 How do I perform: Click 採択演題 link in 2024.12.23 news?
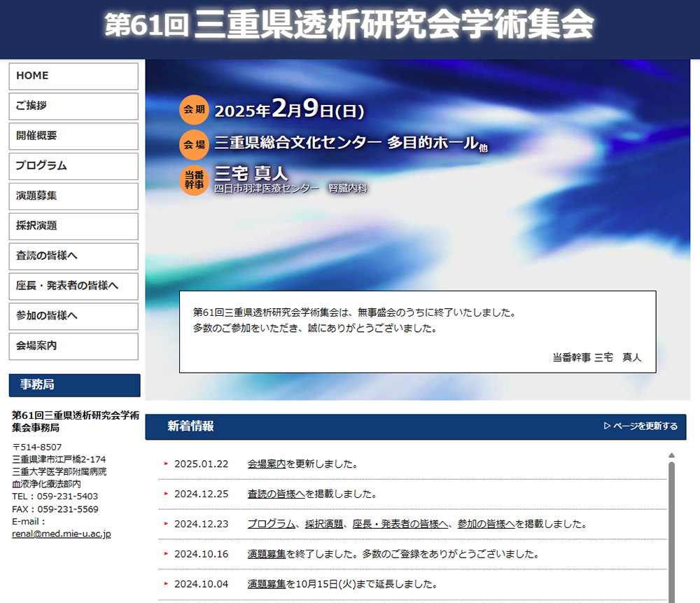pyautogui.click(x=324, y=524)
